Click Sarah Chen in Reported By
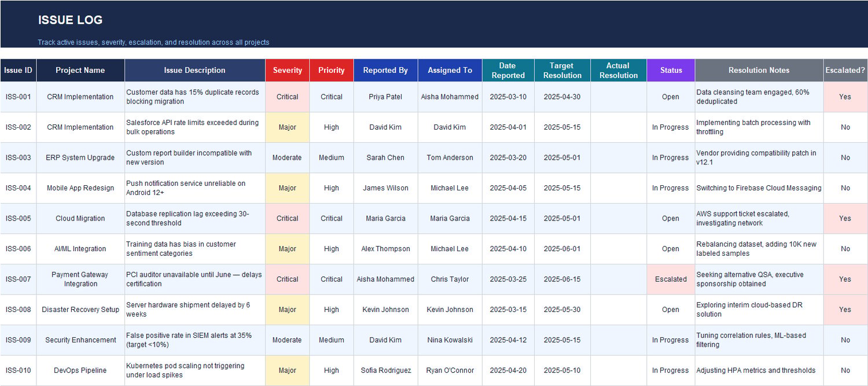Viewport: 868px width, 386px height. 385,157
